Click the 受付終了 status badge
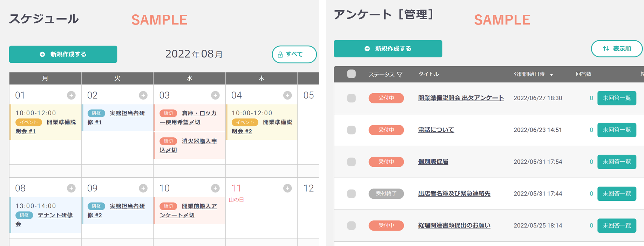Image resolution: width=644 pixels, height=246 pixels. (x=386, y=194)
